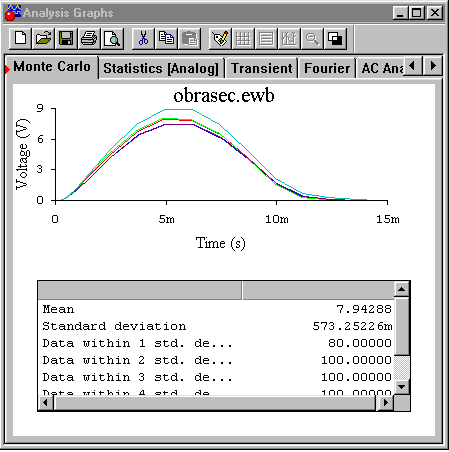Select the Mean row in table
Image resolution: width=449 pixels, height=452 pixels.
(217, 309)
